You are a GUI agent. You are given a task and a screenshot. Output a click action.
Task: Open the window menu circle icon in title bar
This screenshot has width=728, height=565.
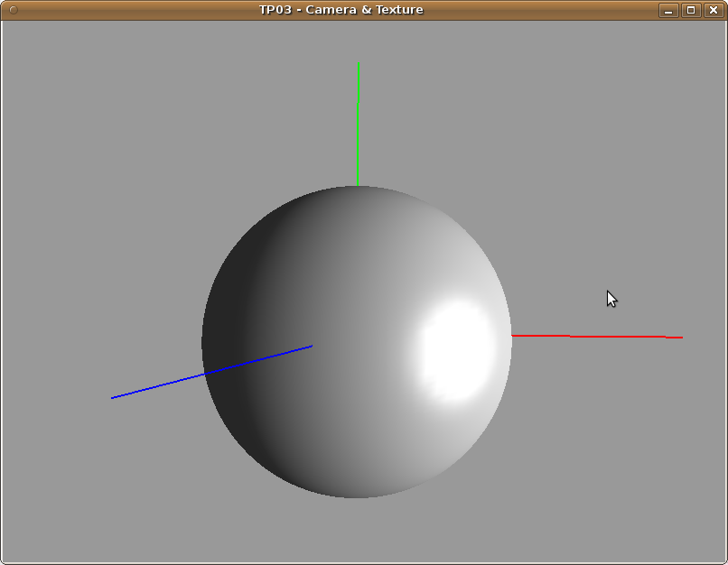pos(14,10)
